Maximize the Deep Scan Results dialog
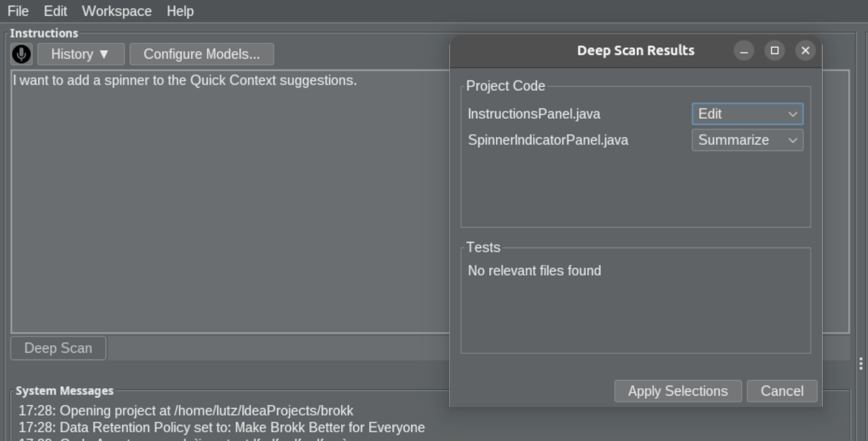The height and width of the screenshot is (441, 868). 775,51
